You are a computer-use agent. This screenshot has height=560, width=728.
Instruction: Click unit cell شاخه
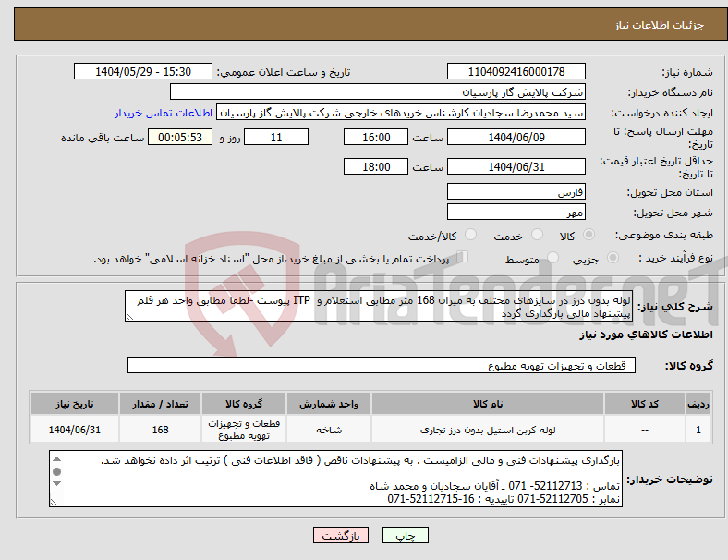pyautogui.click(x=329, y=430)
